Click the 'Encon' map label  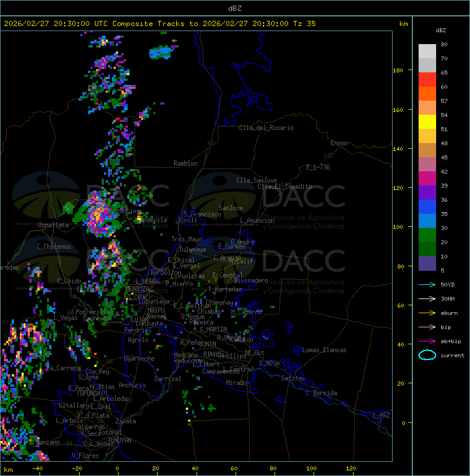click(339, 143)
